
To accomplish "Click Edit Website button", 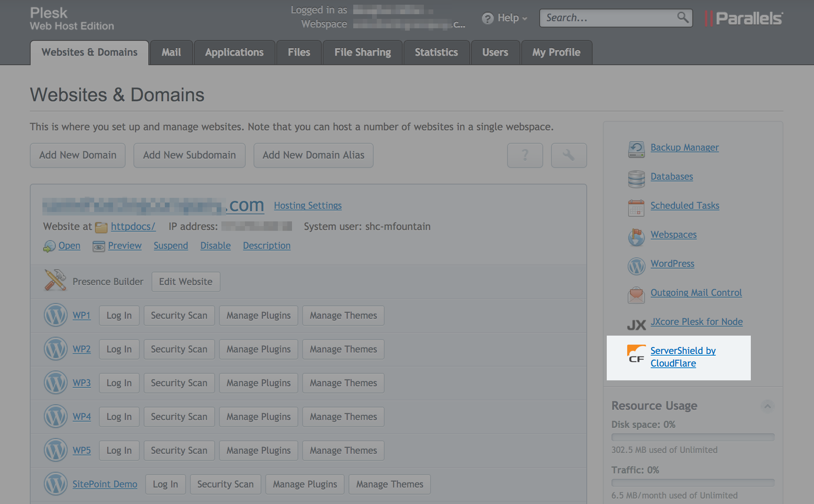I will click(x=186, y=282).
